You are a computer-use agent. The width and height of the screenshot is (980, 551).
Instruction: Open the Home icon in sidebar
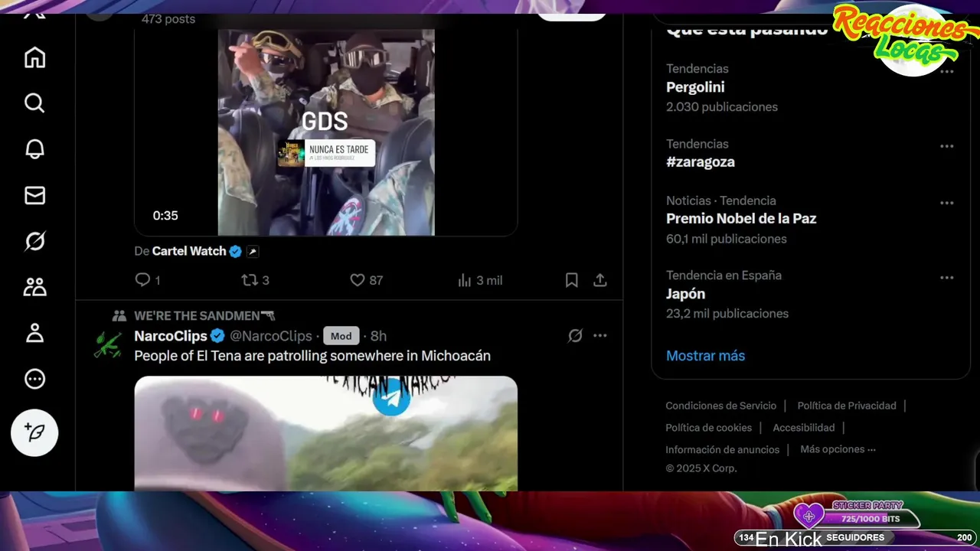click(x=34, y=57)
